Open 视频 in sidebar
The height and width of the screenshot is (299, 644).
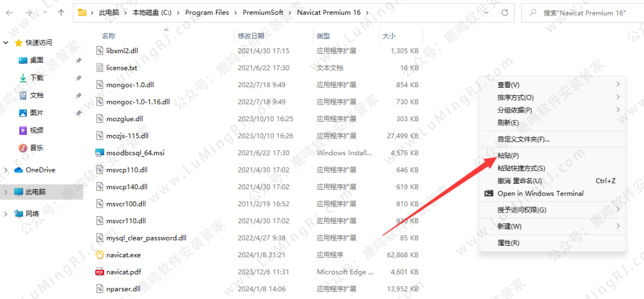coord(36,130)
